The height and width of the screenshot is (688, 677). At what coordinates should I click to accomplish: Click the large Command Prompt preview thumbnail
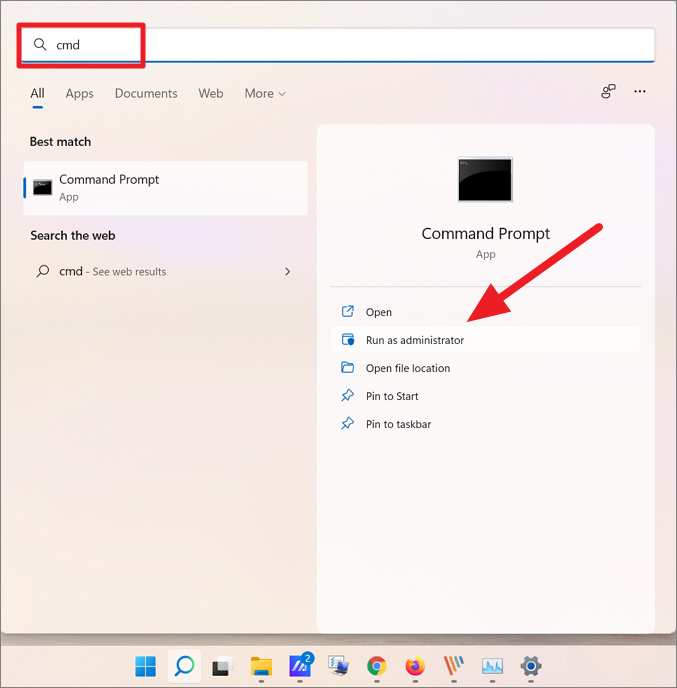(485, 179)
